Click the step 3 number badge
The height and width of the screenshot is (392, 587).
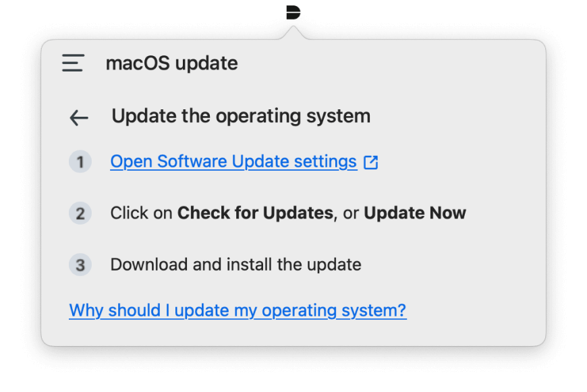tap(80, 264)
